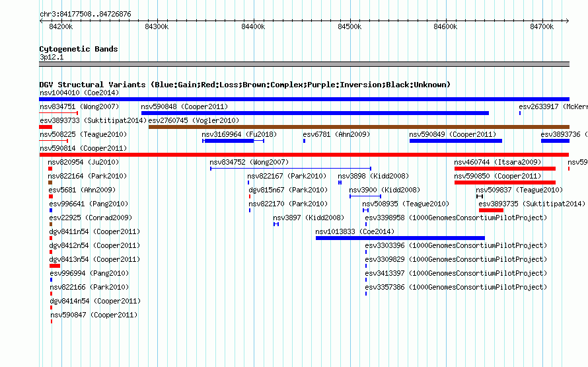Click the esv996641 (Pang2010) label
Screen dimensions: 588x367
tap(89, 204)
